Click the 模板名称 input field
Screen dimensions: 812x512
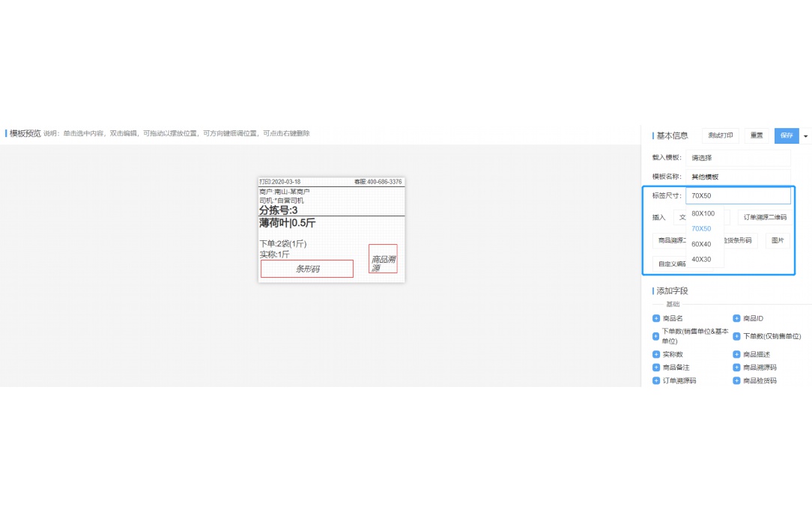[x=737, y=177]
